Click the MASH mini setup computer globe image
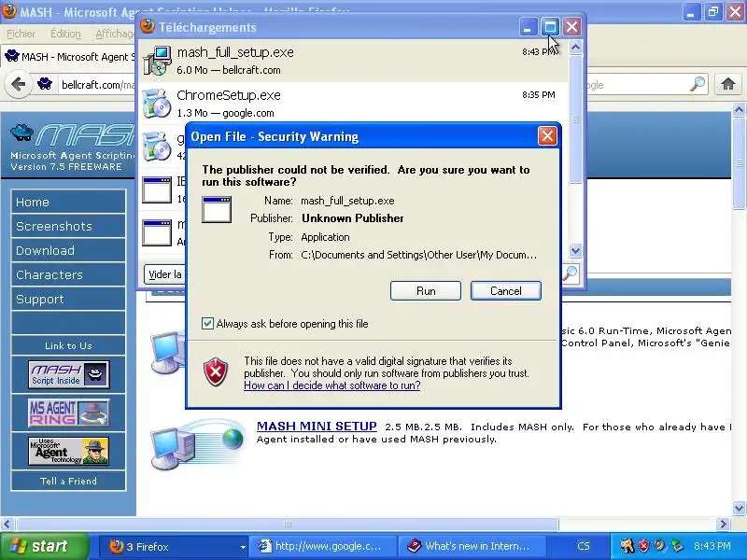Screen dimensions: 747x560 click(196, 444)
